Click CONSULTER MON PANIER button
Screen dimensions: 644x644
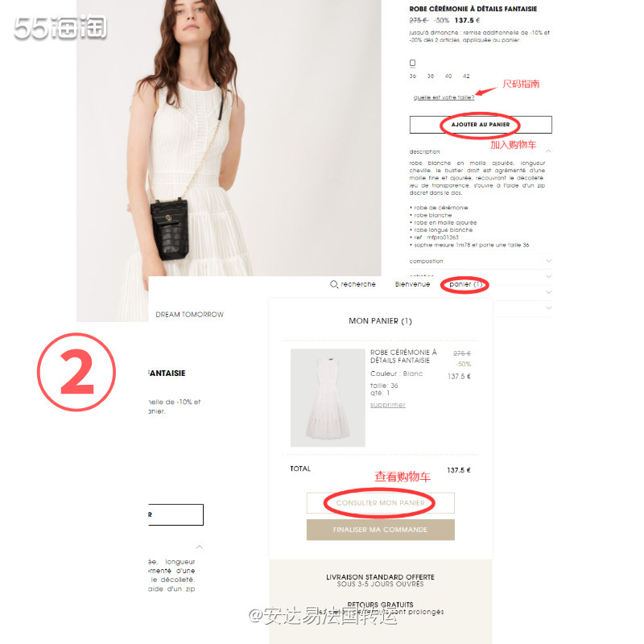point(380,503)
